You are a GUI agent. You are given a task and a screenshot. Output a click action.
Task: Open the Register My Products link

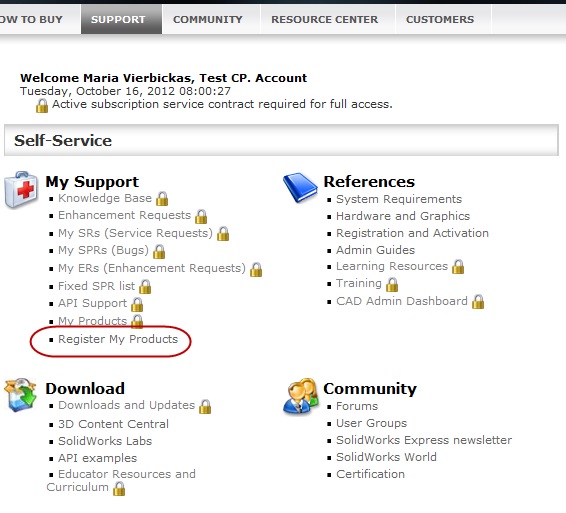[118, 339]
